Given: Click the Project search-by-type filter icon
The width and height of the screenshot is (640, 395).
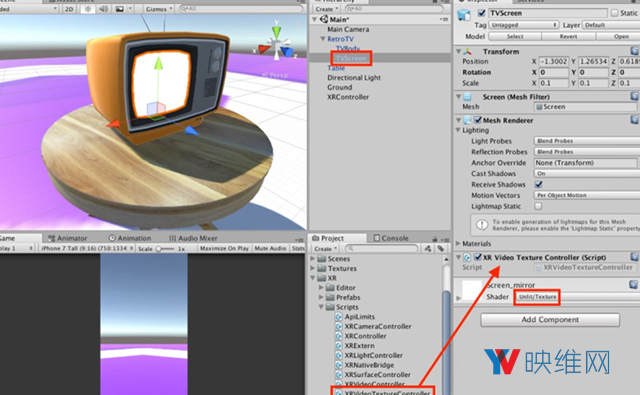Looking at the screenshot, I should [x=427, y=248].
